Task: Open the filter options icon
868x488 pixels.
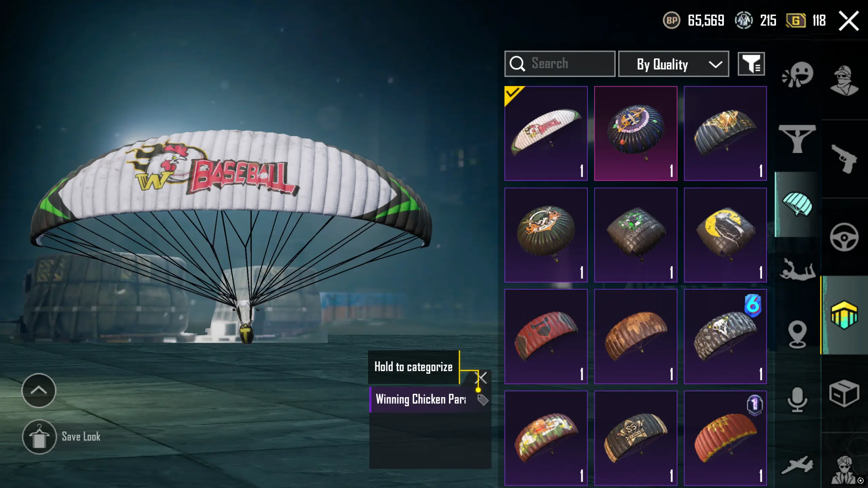Action: click(751, 64)
